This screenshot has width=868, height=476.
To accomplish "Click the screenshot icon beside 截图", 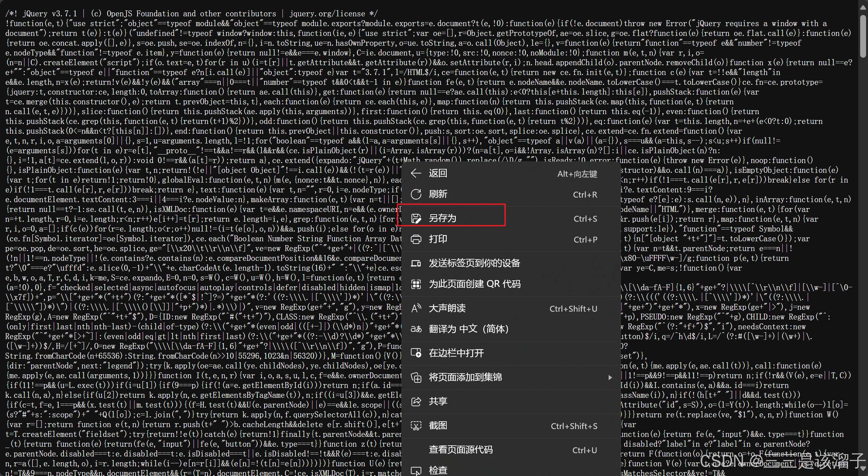I will click(416, 425).
